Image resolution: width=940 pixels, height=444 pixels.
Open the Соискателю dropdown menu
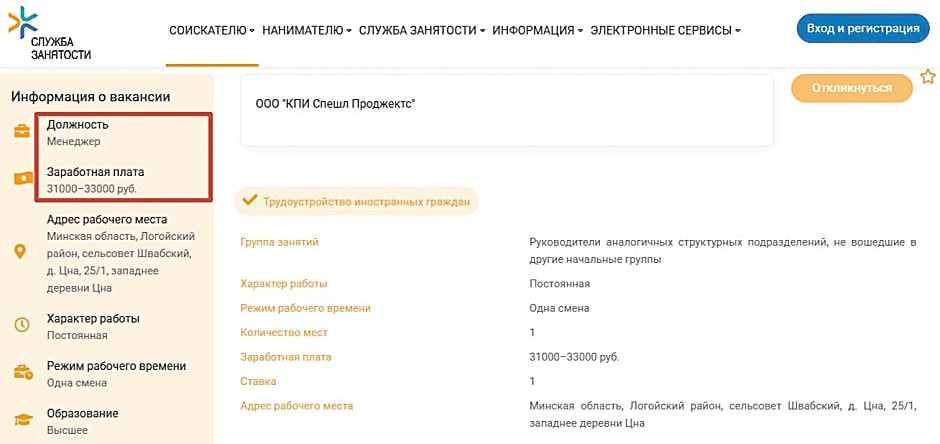(211, 31)
